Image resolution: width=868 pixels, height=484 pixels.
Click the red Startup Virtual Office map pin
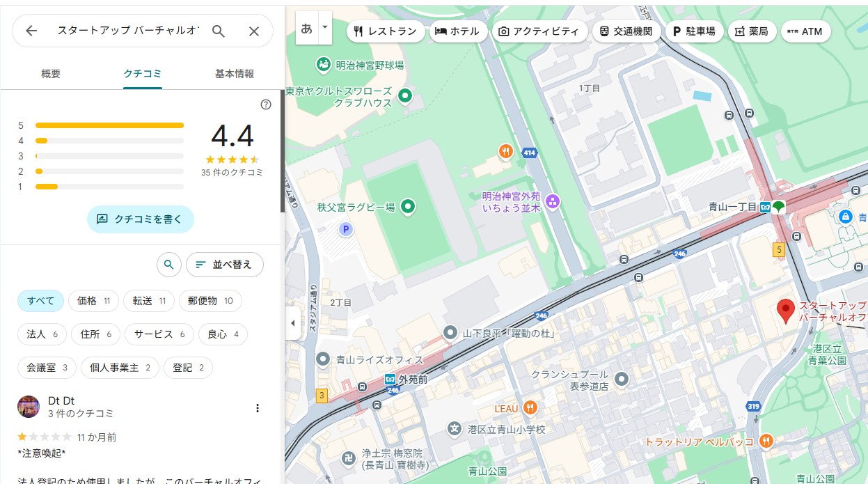[786, 311]
